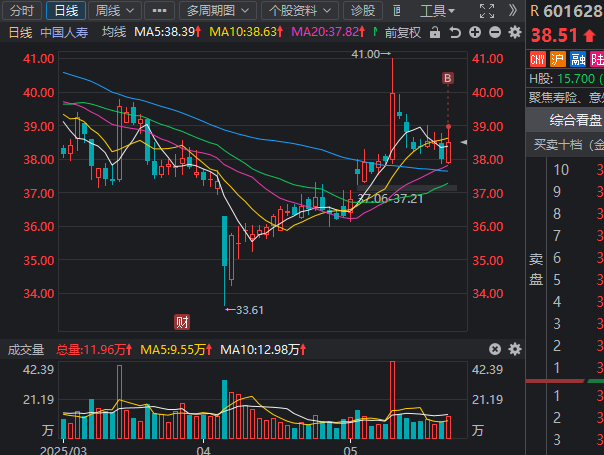604x455 pixels.
Task: Click the undo arrow icon
Action: [457, 32]
